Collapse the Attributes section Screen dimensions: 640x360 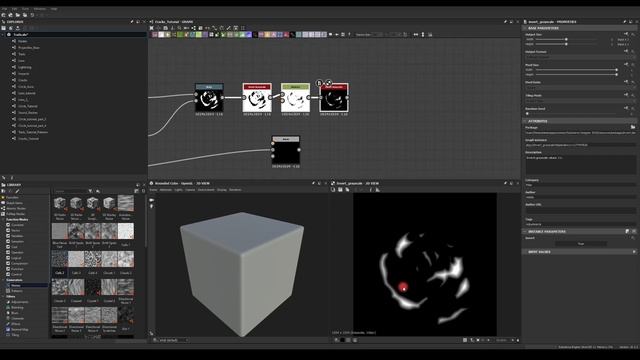point(525,121)
